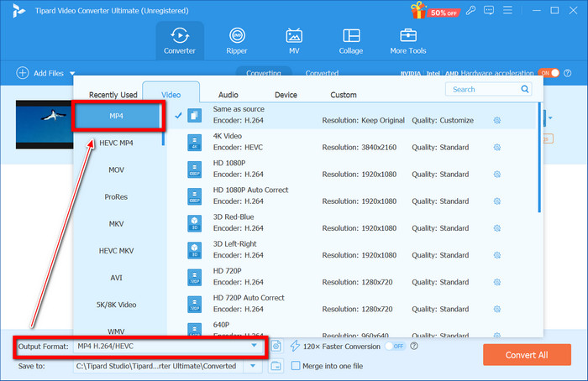Choose the 3D Red-Blue preset
588x381 pixels.
pos(353,223)
